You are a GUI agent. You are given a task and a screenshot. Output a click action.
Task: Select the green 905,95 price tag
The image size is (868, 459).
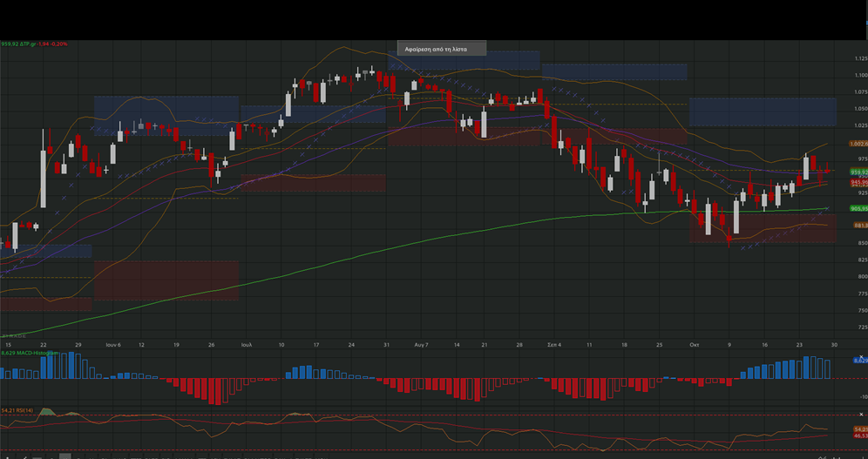coord(858,208)
